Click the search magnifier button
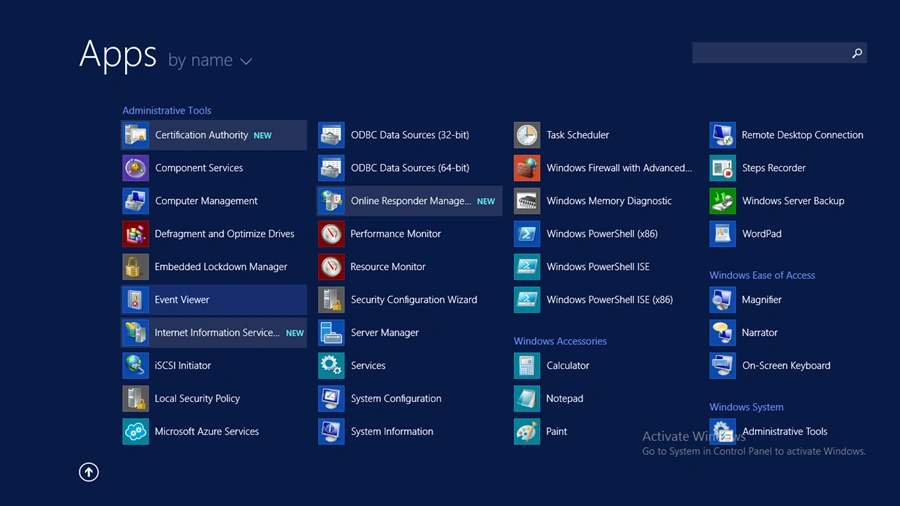 click(x=857, y=53)
